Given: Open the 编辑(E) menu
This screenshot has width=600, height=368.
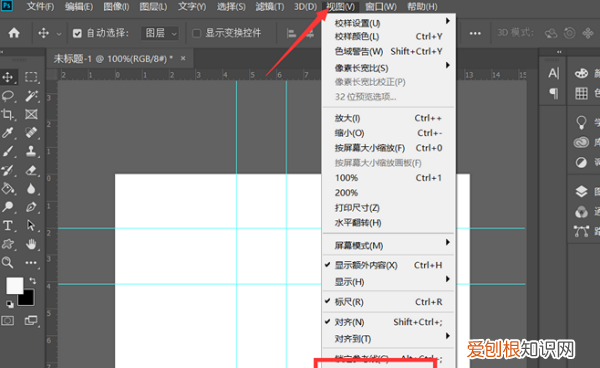Looking at the screenshot, I should 78,7.
